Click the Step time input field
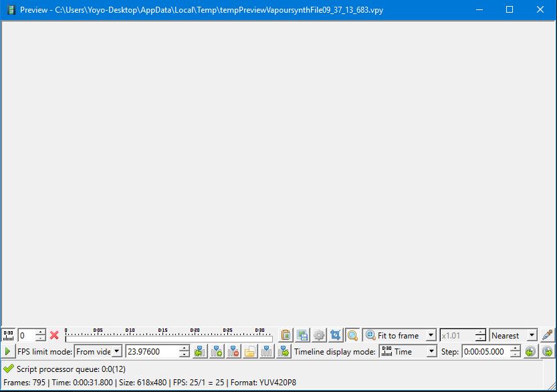Viewport: 557px width, 392px height. click(x=485, y=351)
